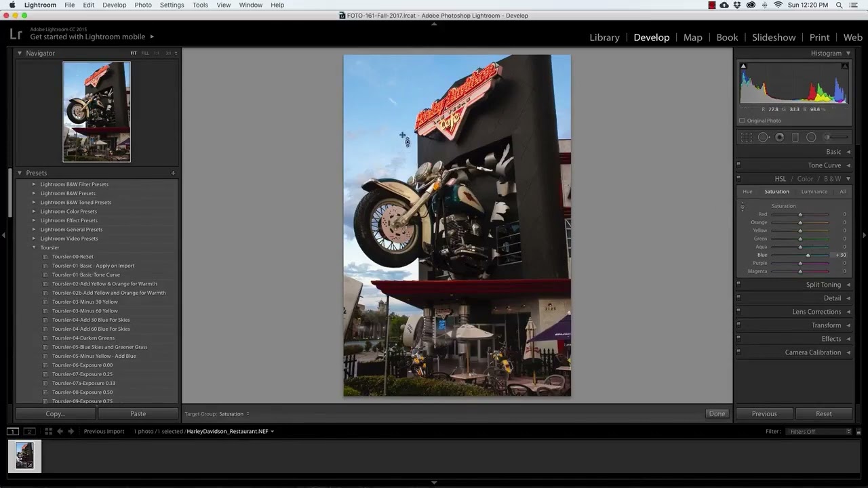Select the Graduated Filter tool
This screenshot has height=488, width=868.
795,137
